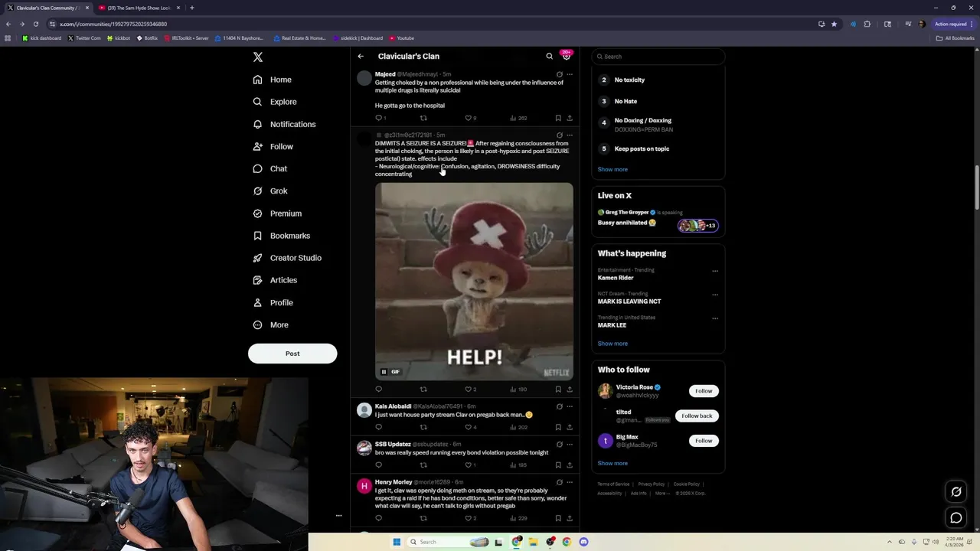Open more options on Majeed's post
This screenshot has width=980, height=551.
(570, 74)
